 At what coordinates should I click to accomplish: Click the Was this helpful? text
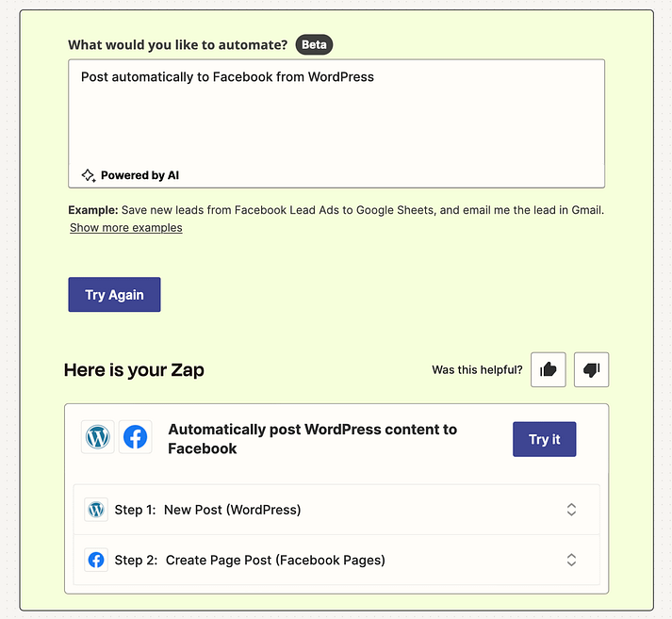[x=477, y=370]
